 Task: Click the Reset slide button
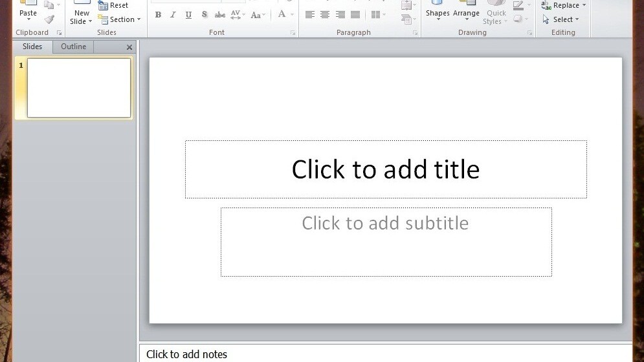[x=113, y=5]
